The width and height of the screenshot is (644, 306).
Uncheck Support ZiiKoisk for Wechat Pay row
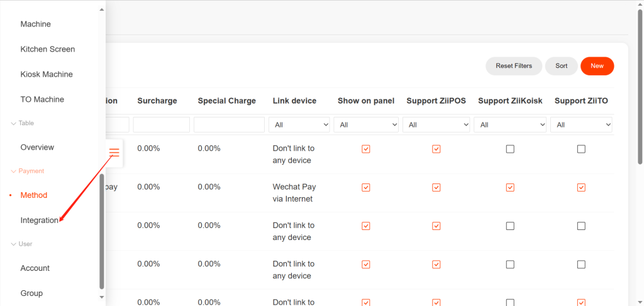point(510,187)
